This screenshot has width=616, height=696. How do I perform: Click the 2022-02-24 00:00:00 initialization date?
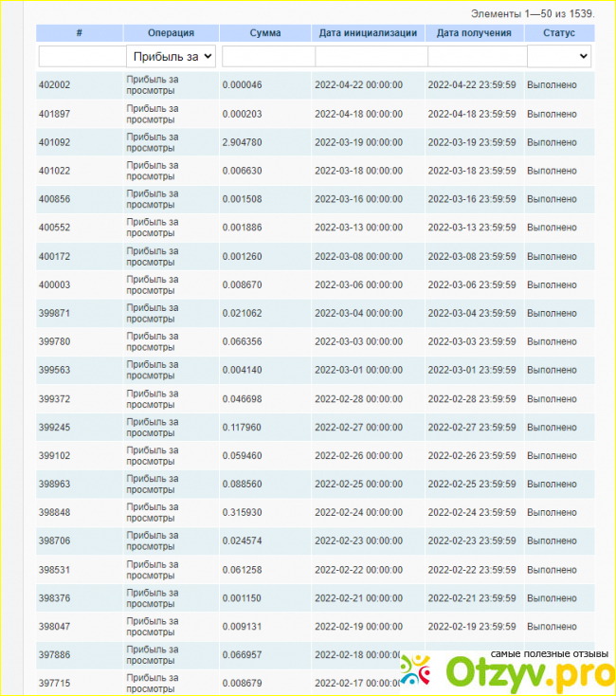click(358, 513)
